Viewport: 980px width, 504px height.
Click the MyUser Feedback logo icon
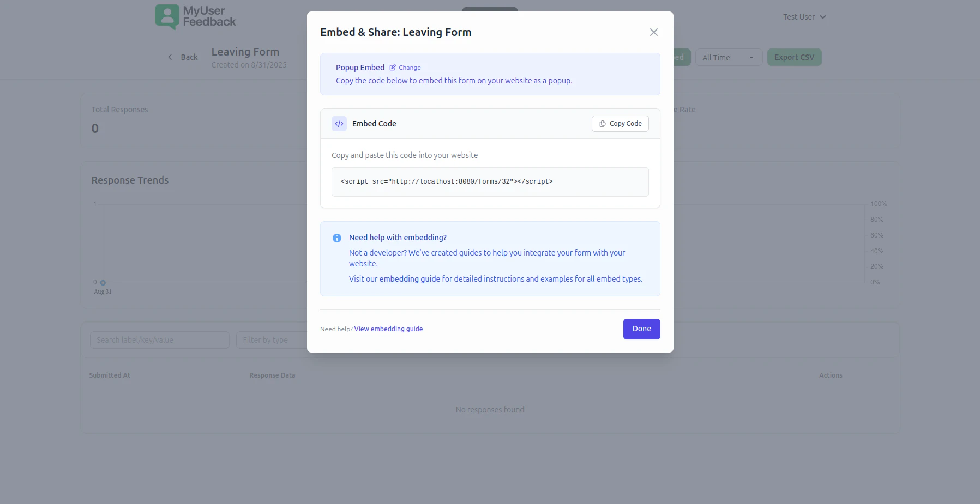167,17
